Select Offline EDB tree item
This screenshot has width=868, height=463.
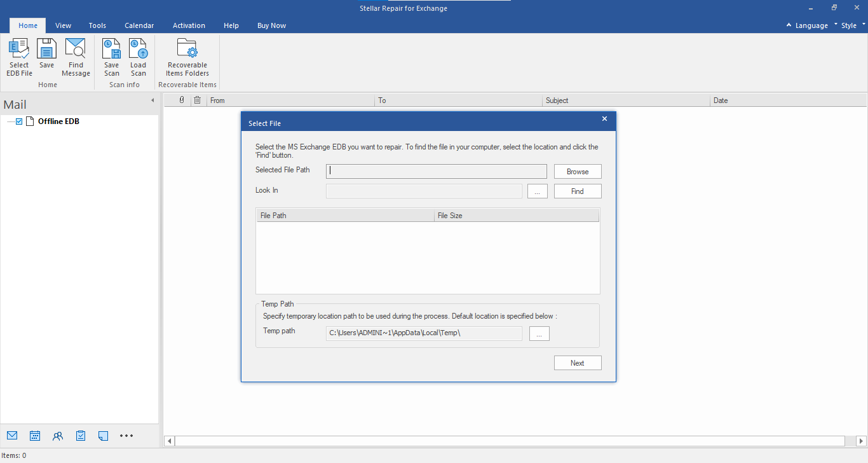58,121
